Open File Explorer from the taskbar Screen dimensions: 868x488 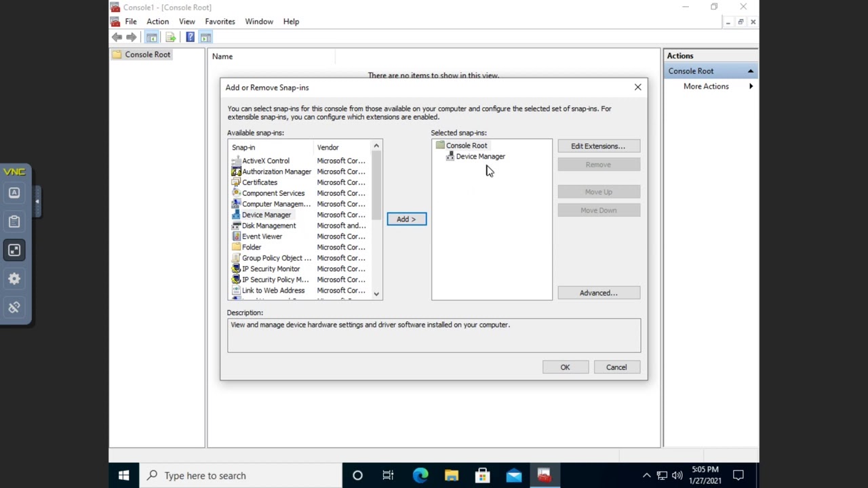(452, 475)
